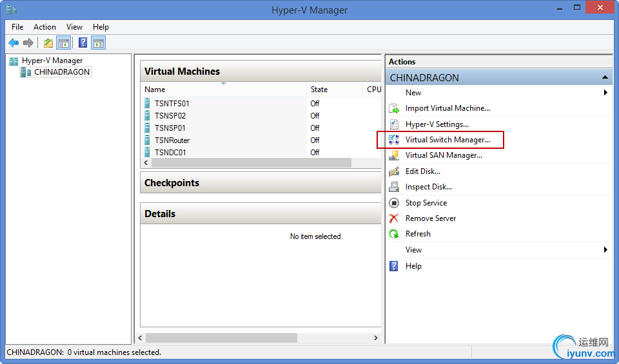Screen dimensions: 619x364
Task: Select Remove Server action
Action: point(431,218)
